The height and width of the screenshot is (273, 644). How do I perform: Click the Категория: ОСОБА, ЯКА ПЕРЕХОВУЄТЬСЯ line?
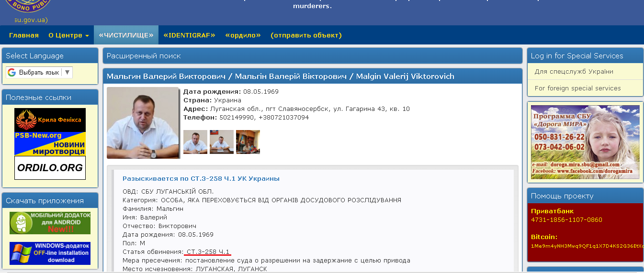coord(262,200)
